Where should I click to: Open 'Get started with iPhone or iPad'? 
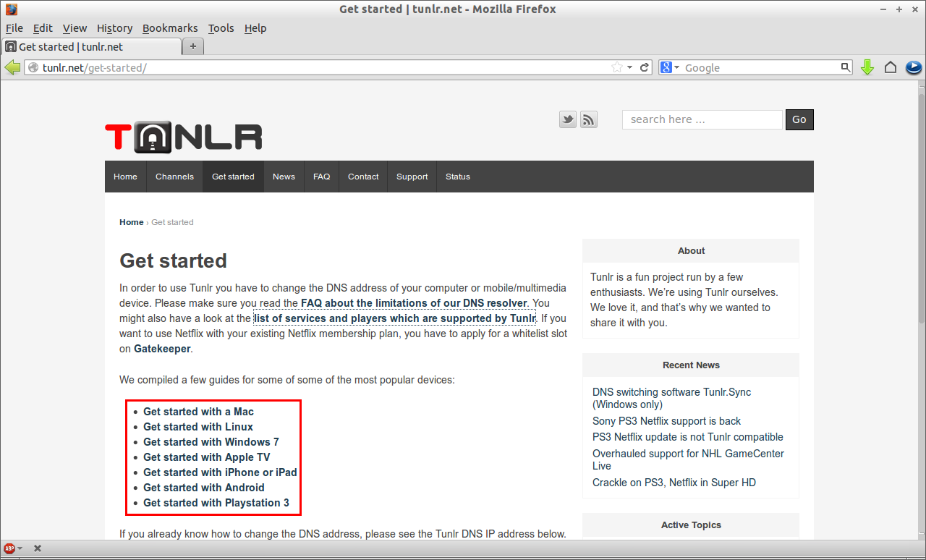pyautogui.click(x=220, y=472)
